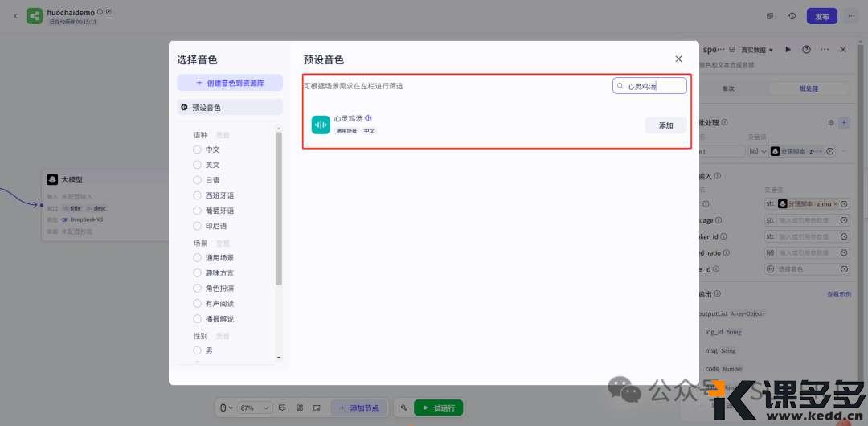Open 真实数据 dropdown in node panel
This screenshot has width=868, height=426.
click(757, 50)
